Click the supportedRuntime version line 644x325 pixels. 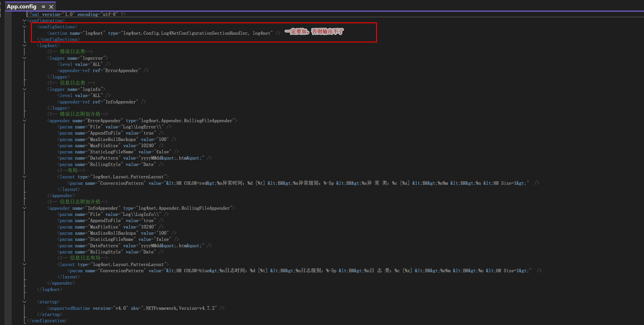pos(136,308)
